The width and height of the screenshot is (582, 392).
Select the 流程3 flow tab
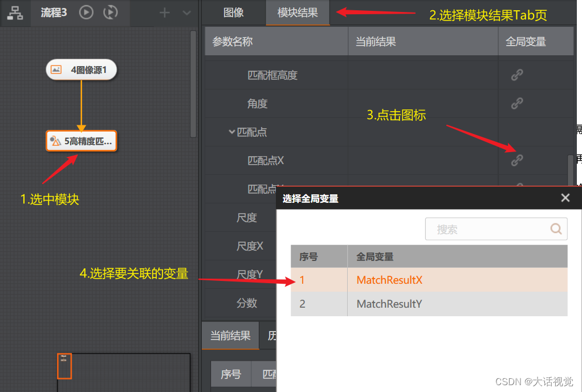click(54, 13)
